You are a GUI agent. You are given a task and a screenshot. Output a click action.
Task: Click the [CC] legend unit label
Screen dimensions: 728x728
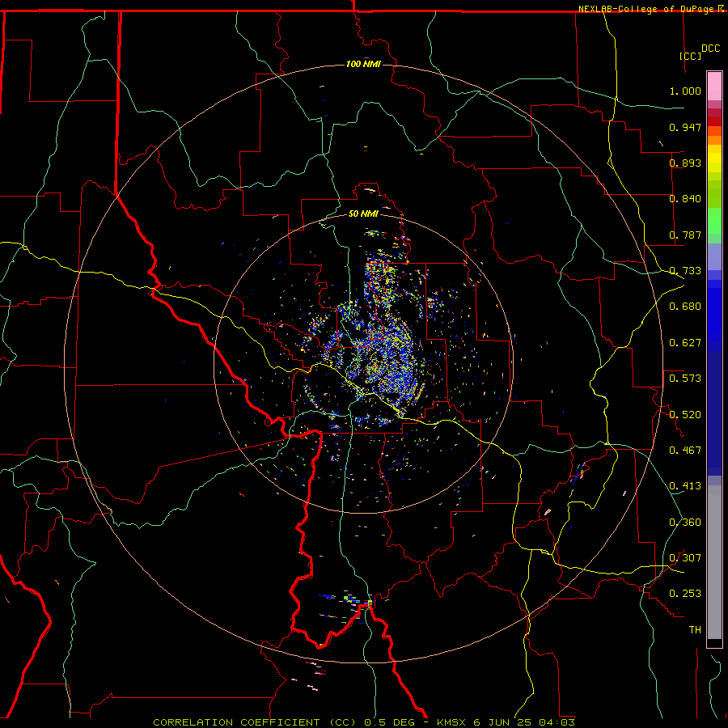pos(691,56)
